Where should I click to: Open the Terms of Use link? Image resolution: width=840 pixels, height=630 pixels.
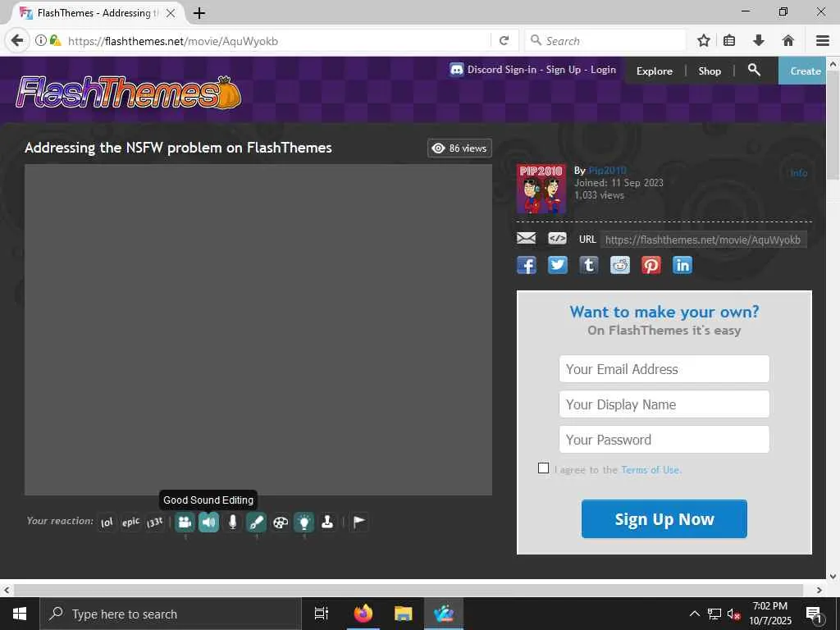651,470
